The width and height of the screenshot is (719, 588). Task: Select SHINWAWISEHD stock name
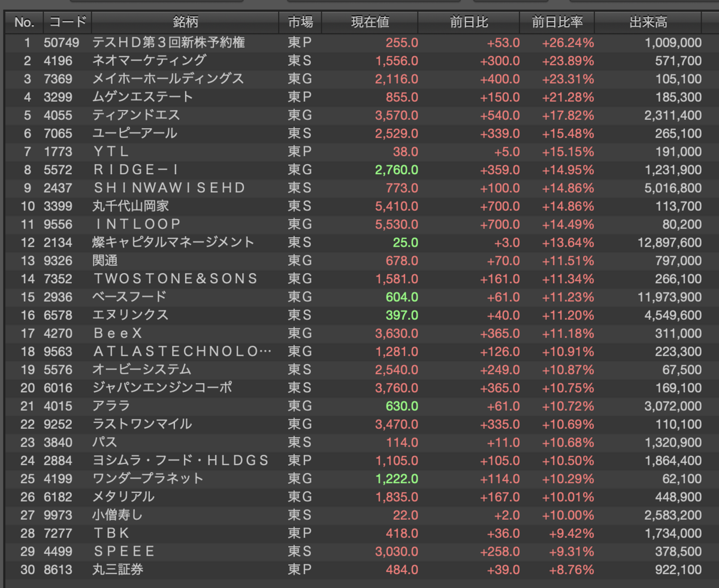coord(170,188)
